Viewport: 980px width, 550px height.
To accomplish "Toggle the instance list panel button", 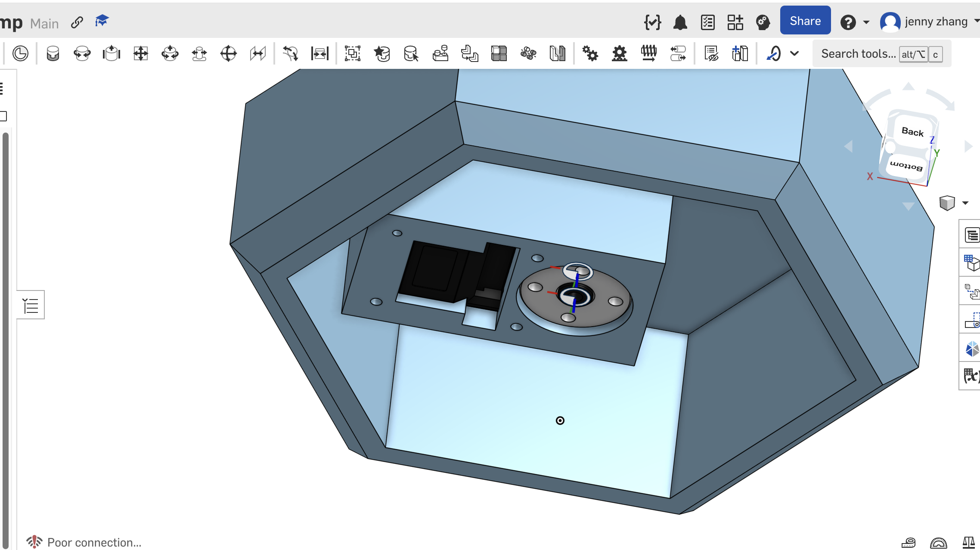I will coord(31,306).
